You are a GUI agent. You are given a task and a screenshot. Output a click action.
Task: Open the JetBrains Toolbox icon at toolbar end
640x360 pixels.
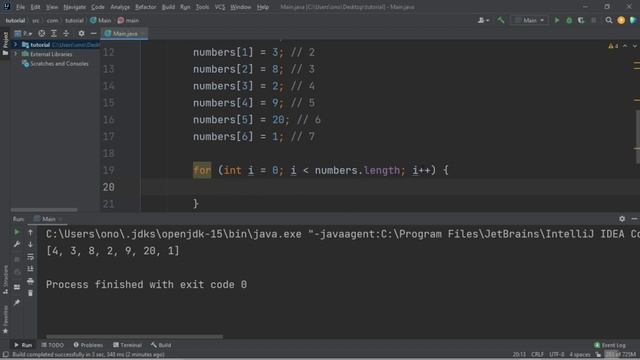[633, 20]
